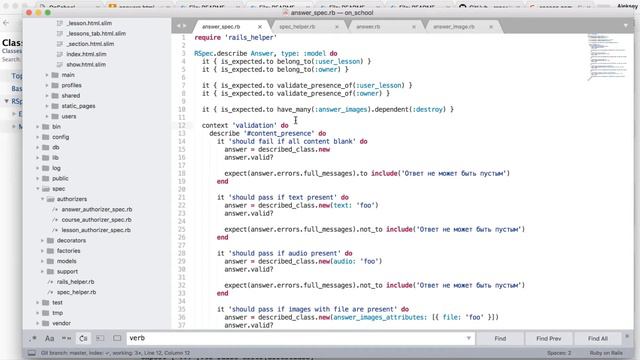Click the find input field containing verb

(300, 338)
